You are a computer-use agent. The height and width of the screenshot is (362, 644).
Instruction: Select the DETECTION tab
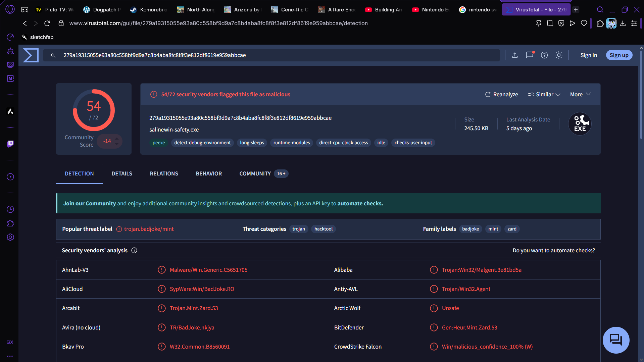pos(79,174)
